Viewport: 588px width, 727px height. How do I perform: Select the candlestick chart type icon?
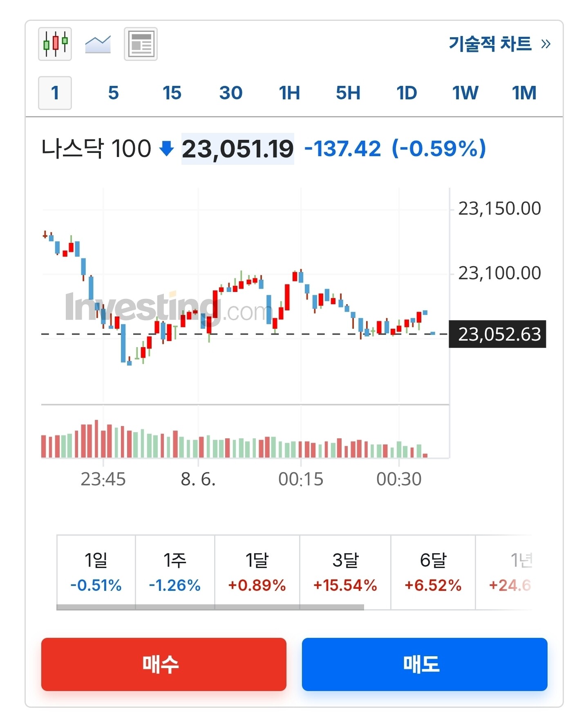pos(55,44)
